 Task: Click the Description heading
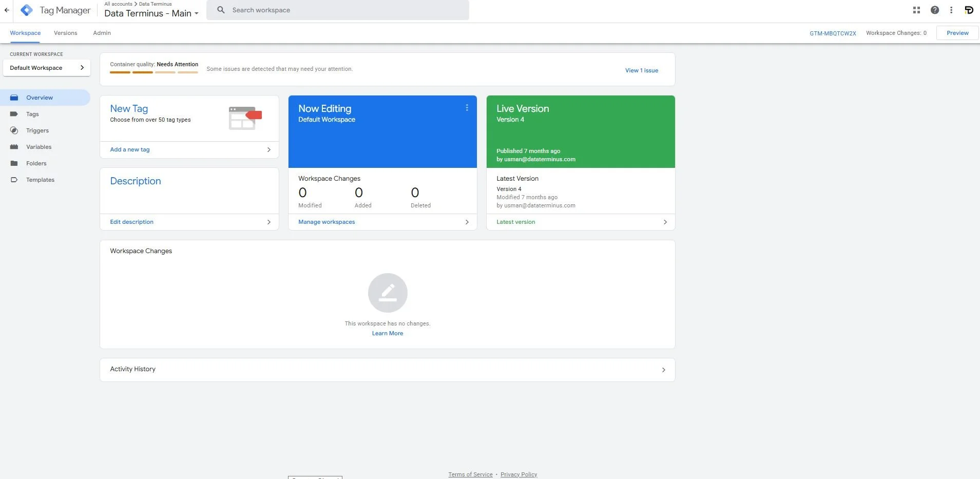(136, 181)
